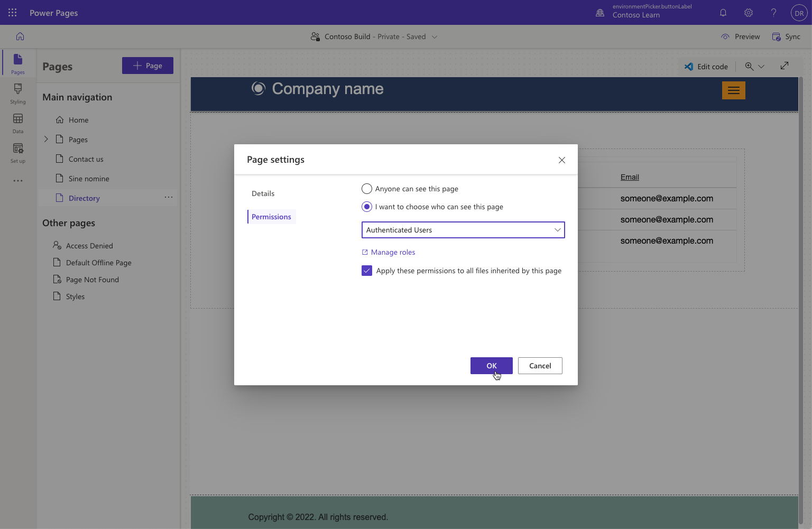Switch to the Details tab in Page settings
This screenshot has height=529, width=812.
tap(263, 193)
